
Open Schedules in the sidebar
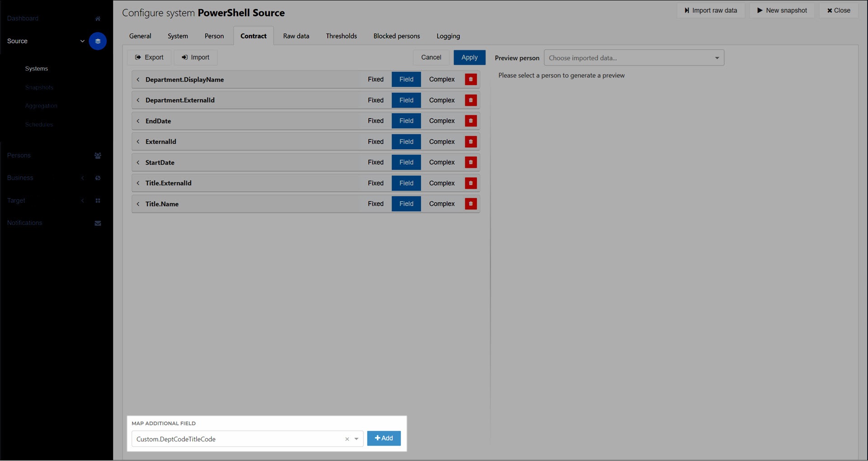[39, 125]
